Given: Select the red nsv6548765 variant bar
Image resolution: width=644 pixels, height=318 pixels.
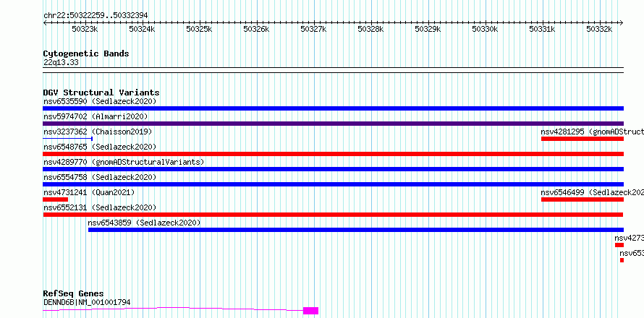Looking at the screenshot, I should click(333, 154).
